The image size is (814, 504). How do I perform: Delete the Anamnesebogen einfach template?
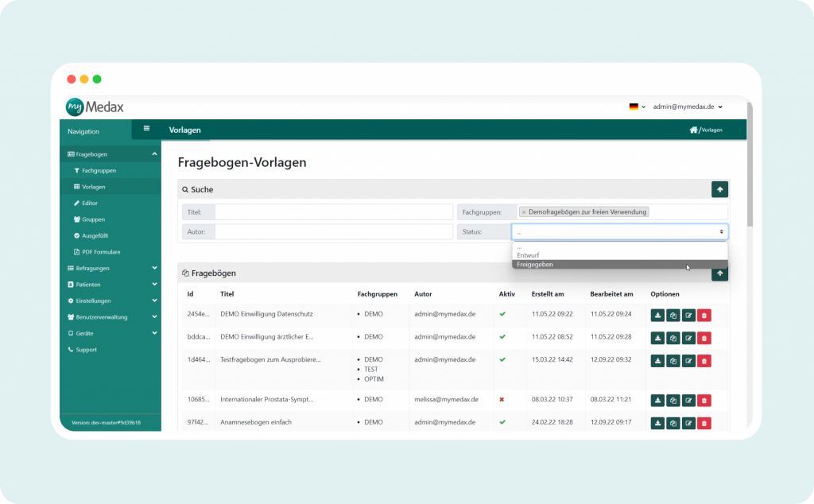point(704,423)
